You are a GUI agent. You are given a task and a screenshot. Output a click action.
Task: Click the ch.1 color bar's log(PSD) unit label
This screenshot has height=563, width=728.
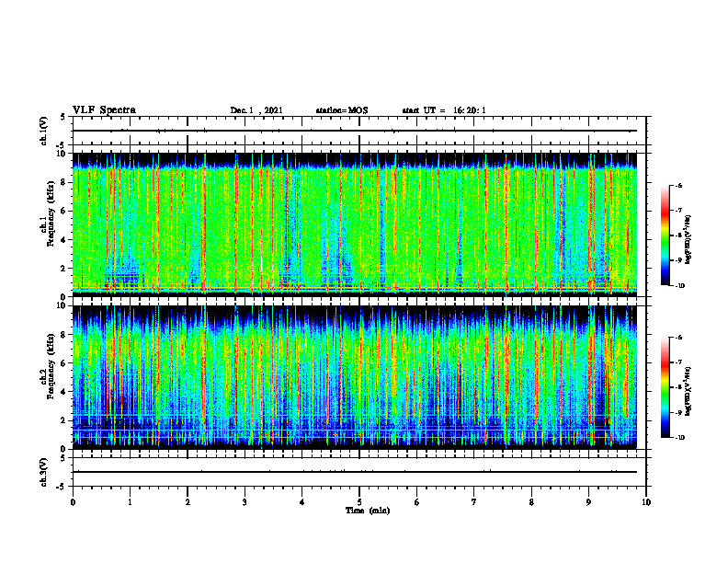click(688, 240)
